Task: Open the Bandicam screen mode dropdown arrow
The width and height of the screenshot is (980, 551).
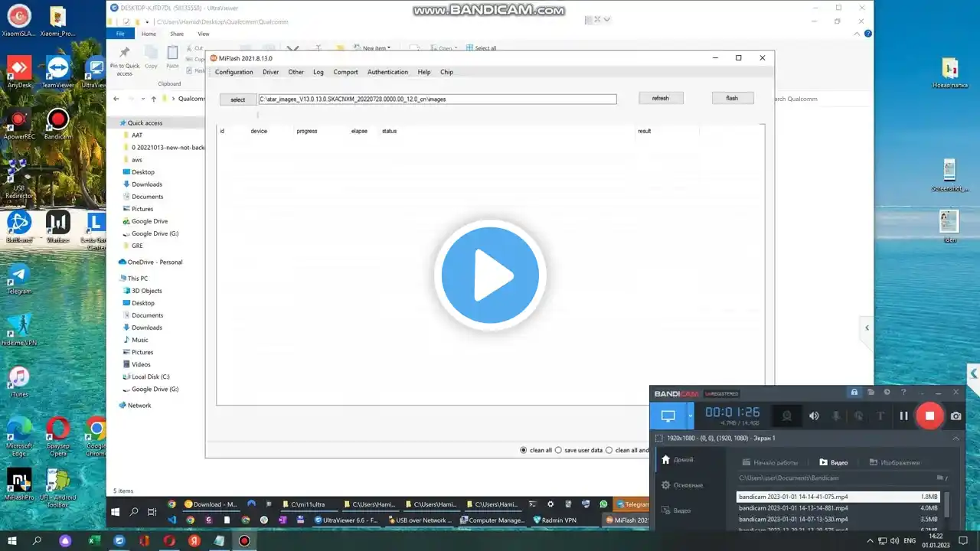Action: pyautogui.click(x=691, y=416)
